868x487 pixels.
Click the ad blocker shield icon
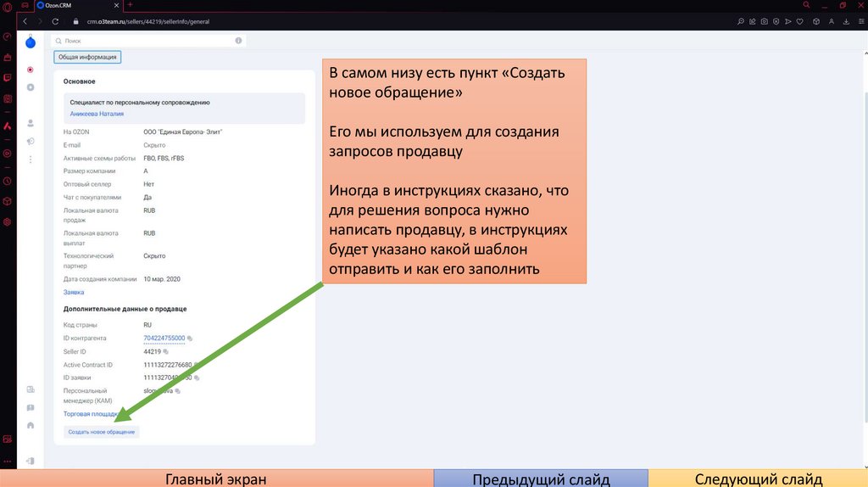[x=776, y=21]
